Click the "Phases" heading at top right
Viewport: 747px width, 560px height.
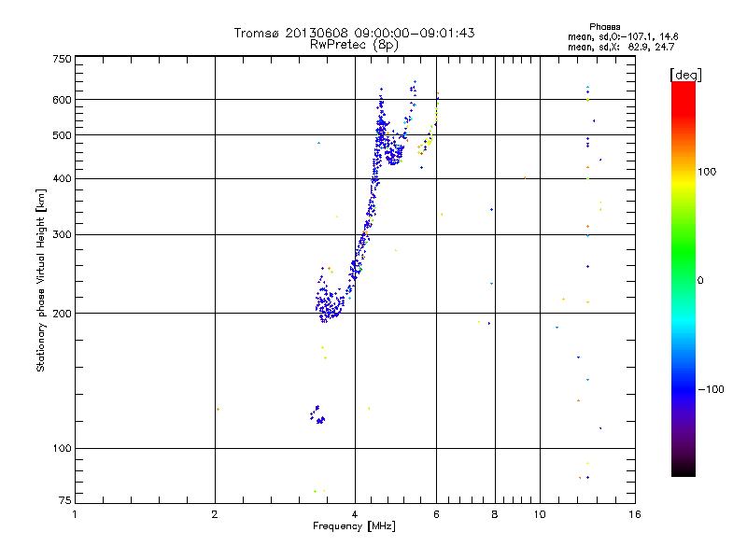click(604, 27)
